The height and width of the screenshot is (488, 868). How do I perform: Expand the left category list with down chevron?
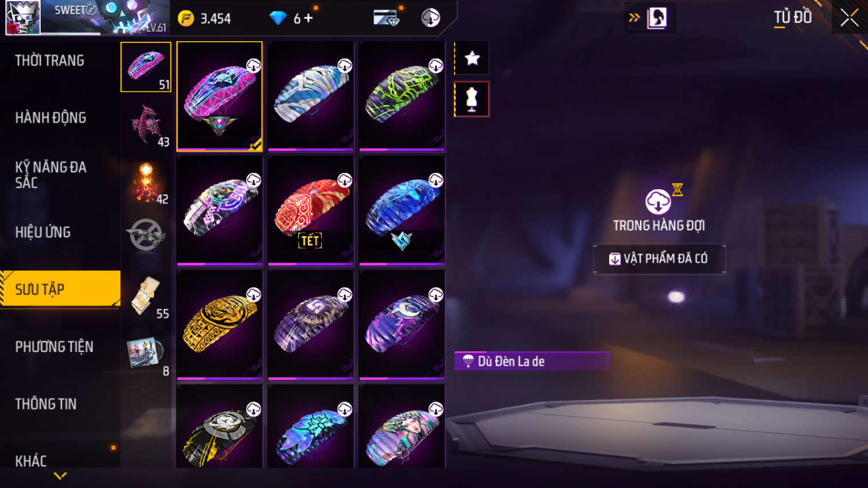(x=60, y=475)
